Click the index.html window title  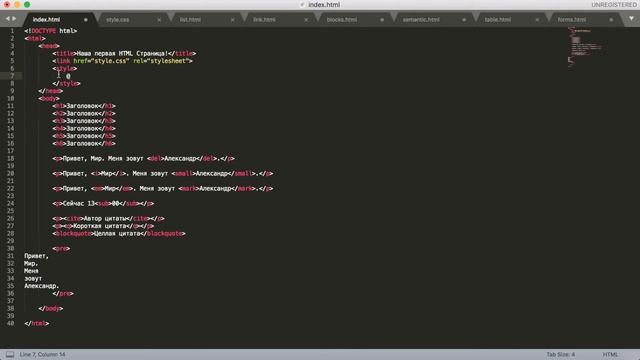coord(324,4)
